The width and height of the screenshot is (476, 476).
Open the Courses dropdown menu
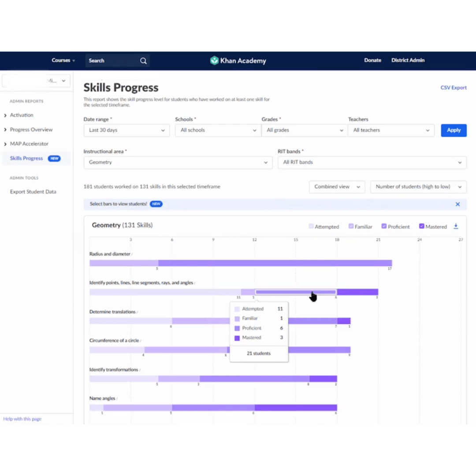click(63, 60)
